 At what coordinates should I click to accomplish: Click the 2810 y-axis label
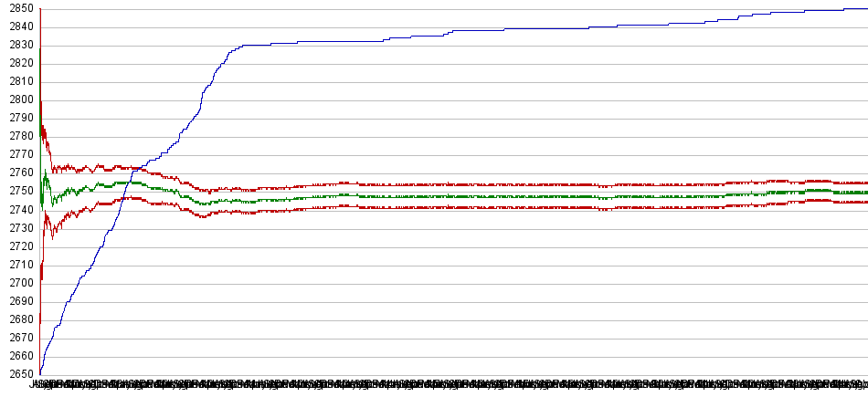[x=18, y=82]
